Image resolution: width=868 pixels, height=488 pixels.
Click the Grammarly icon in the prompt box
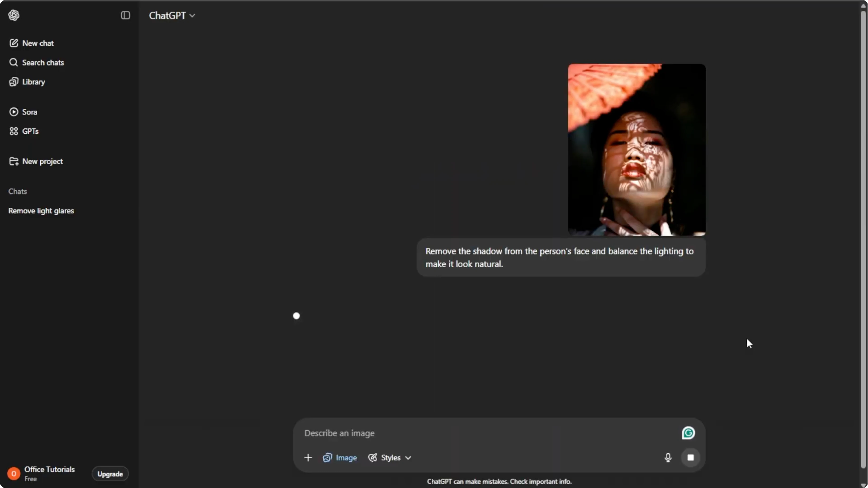[x=688, y=433]
